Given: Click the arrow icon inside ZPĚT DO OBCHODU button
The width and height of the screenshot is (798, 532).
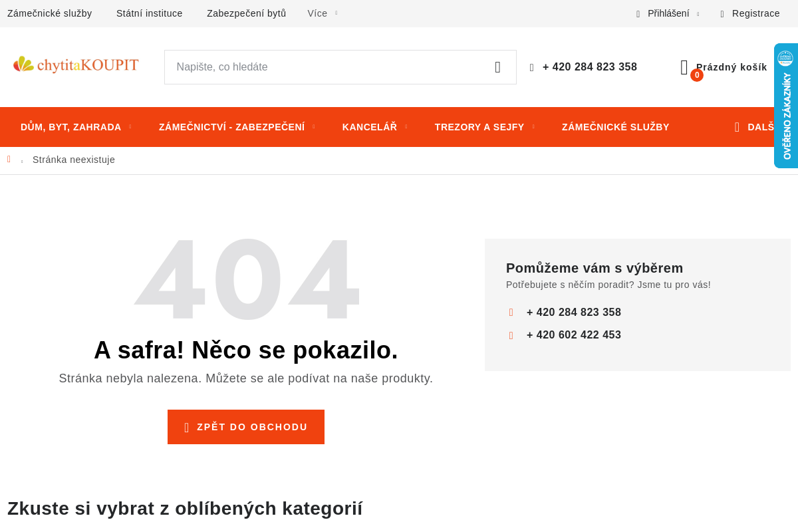Looking at the screenshot, I should (188, 427).
